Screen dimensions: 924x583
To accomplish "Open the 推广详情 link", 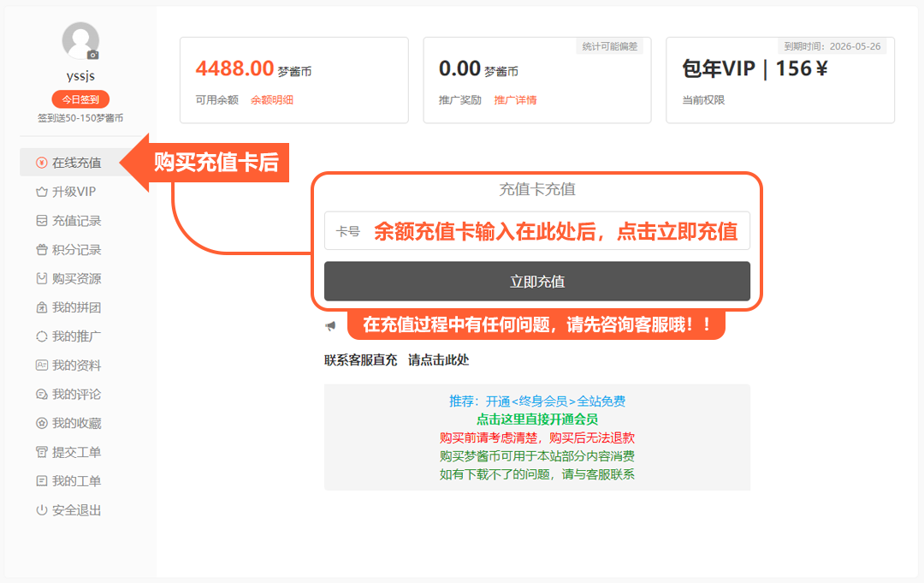I will (515, 100).
